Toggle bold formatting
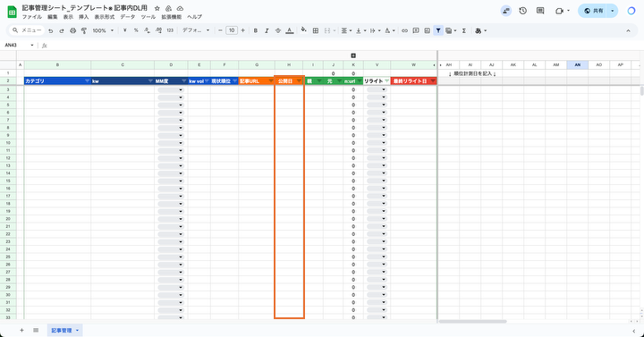644x337 pixels. coord(256,30)
